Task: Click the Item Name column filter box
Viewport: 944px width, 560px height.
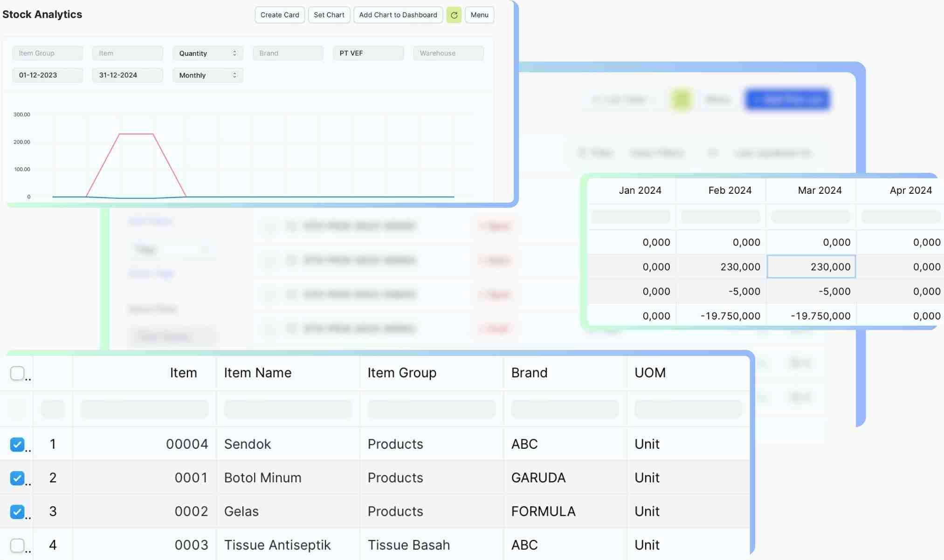Action: tap(288, 409)
